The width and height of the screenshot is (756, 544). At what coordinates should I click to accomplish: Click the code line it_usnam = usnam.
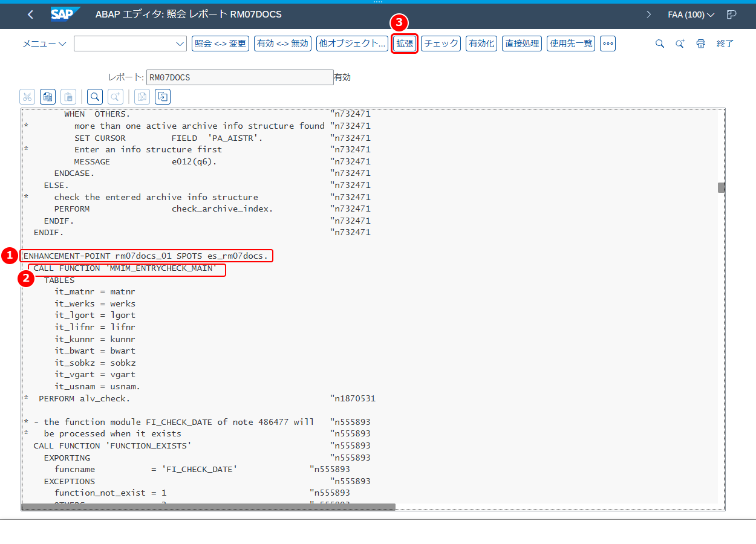pyautogui.click(x=97, y=386)
